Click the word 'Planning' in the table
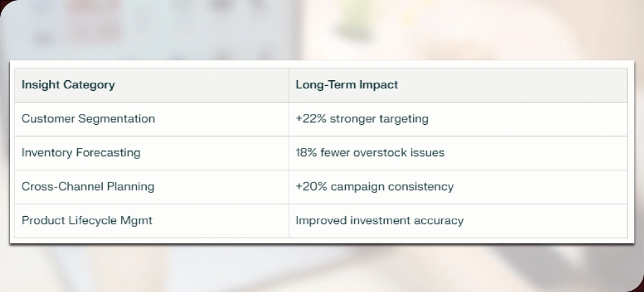644x292 pixels. 130,186
